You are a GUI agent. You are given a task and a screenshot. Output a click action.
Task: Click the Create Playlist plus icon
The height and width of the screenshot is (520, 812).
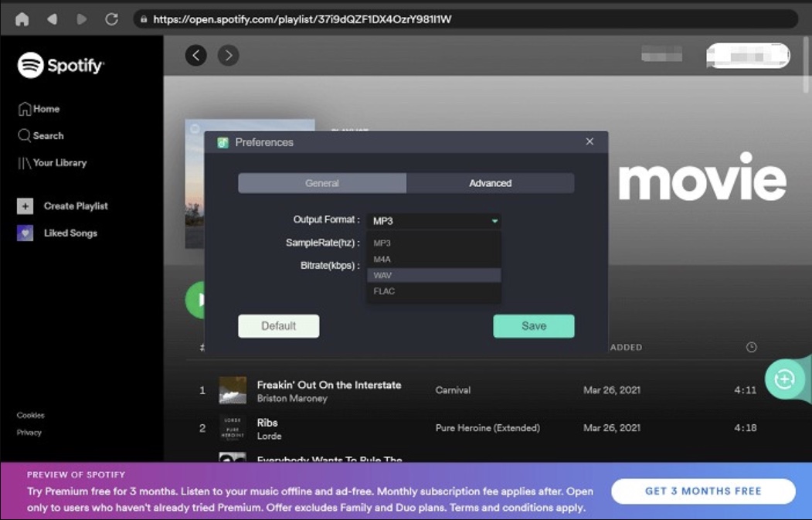coord(25,206)
